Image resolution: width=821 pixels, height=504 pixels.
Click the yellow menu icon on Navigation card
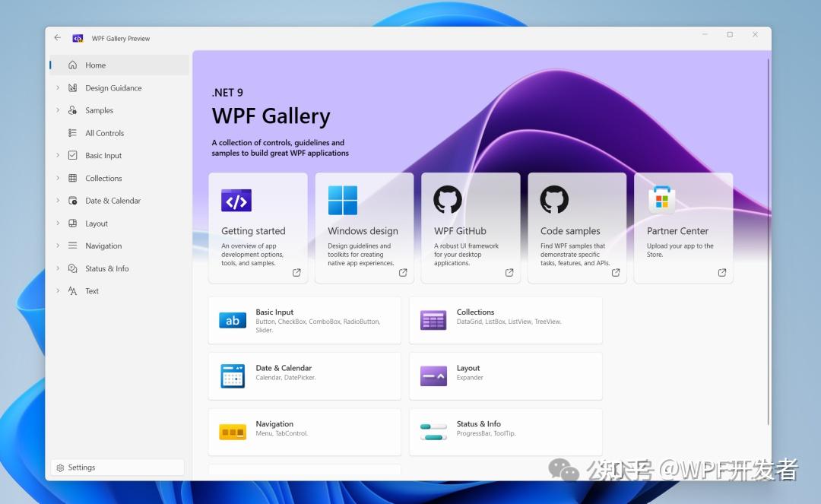coord(232,432)
